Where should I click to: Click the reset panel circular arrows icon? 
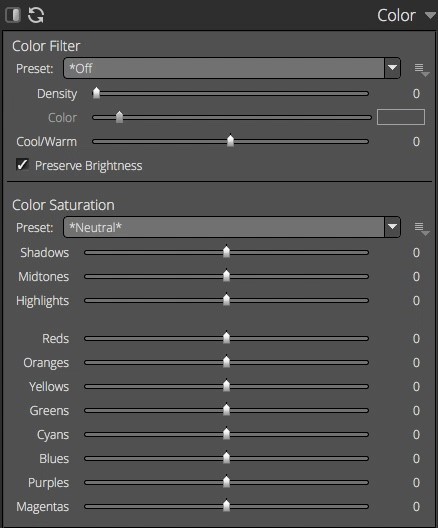(x=36, y=15)
